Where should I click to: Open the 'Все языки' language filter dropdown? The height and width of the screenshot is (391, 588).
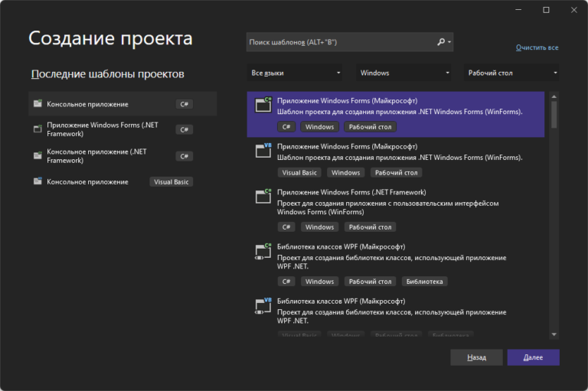(x=295, y=73)
